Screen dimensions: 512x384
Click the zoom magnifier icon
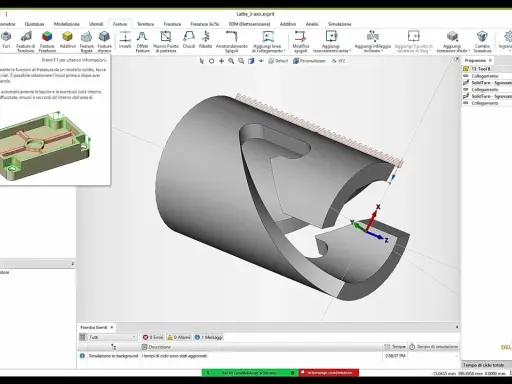[231, 61]
